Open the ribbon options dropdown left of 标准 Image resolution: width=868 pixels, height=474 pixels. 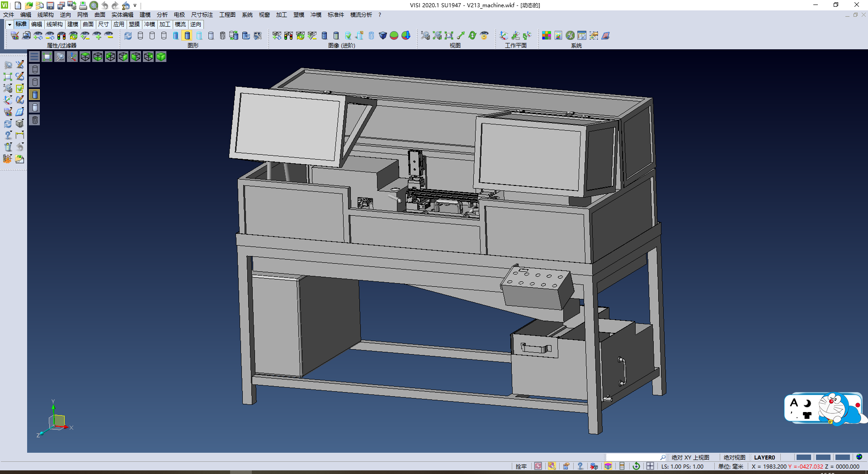[x=9, y=24]
